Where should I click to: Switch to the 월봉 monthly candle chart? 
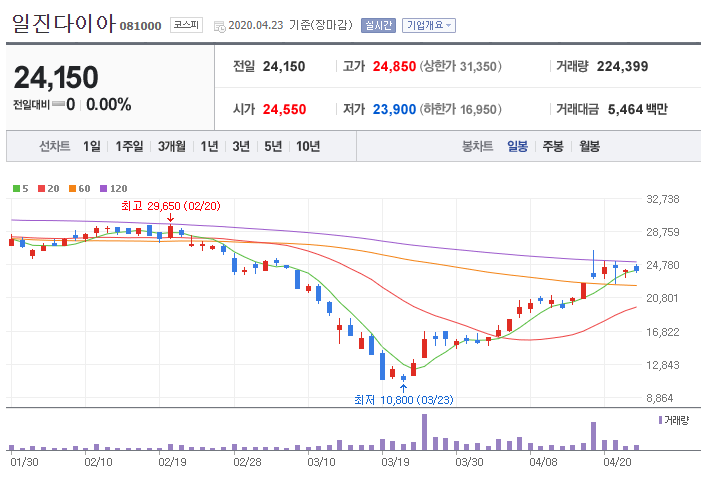click(590, 146)
